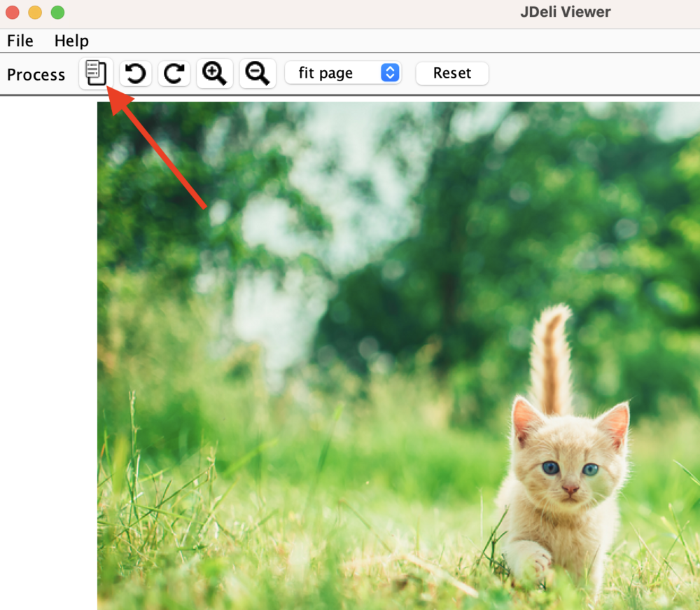Magnify the image with the zoom in tool

(x=214, y=73)
